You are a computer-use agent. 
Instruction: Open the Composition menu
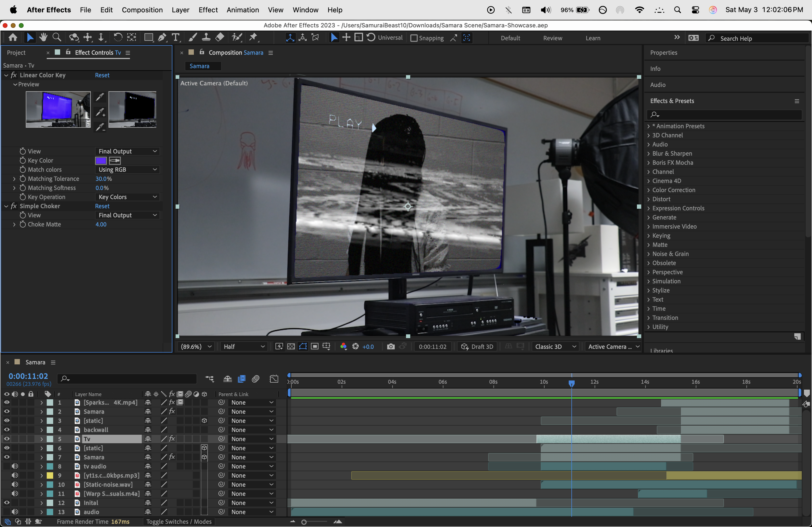[x=142, y=10]
